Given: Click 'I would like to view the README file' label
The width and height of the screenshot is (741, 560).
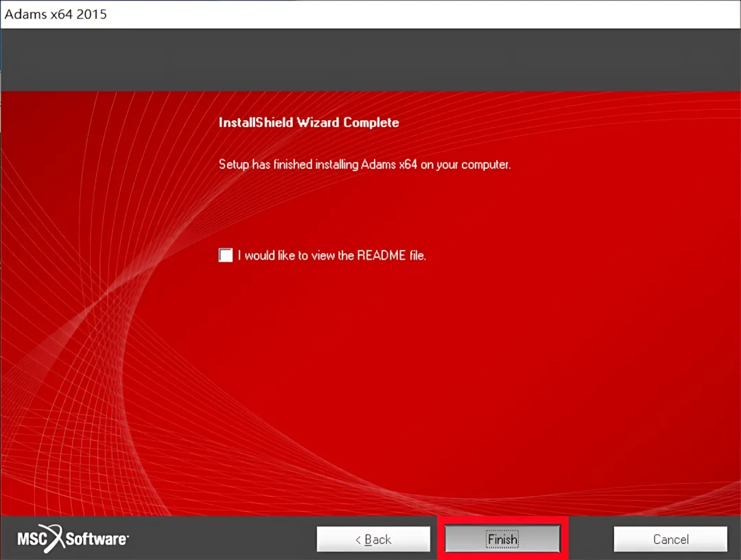Looking at the screenshot, I should pos(332,256).
